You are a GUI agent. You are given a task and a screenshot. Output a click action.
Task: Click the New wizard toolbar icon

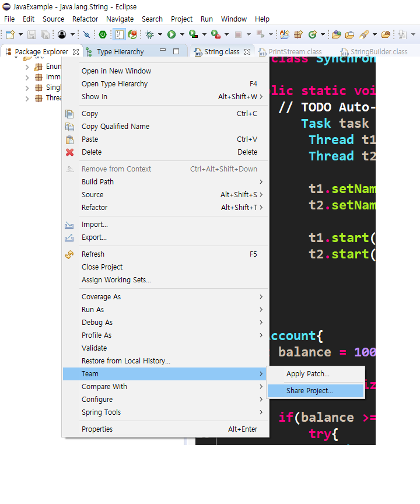coord(10,34)
